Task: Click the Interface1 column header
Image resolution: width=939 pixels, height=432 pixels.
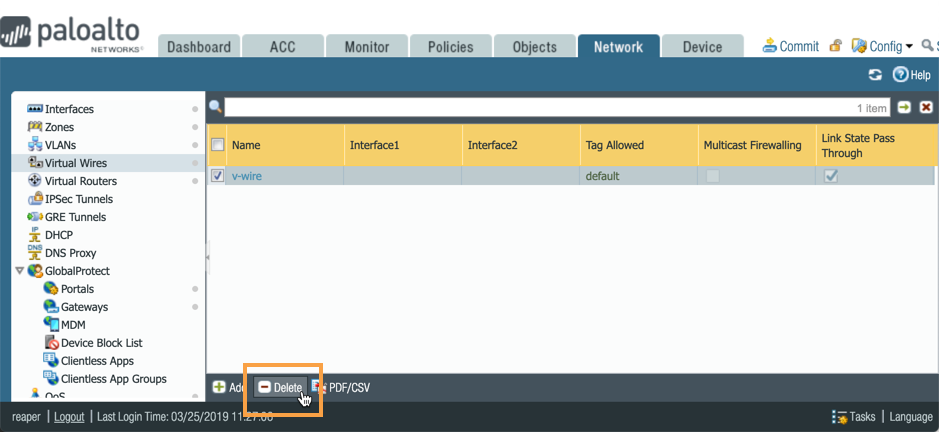Action: pyautogui.click(x=403, y=145)
